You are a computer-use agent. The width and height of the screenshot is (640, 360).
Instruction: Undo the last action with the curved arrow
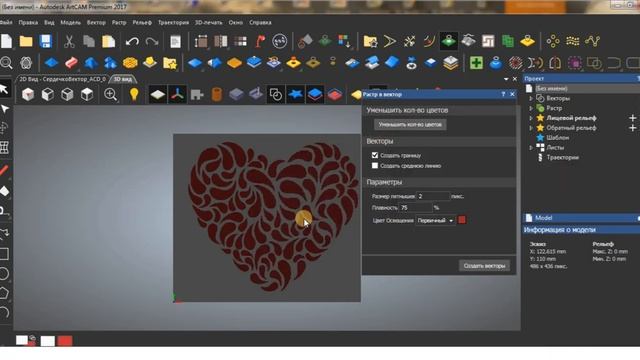pyautogui.click(x=132, y=41)
